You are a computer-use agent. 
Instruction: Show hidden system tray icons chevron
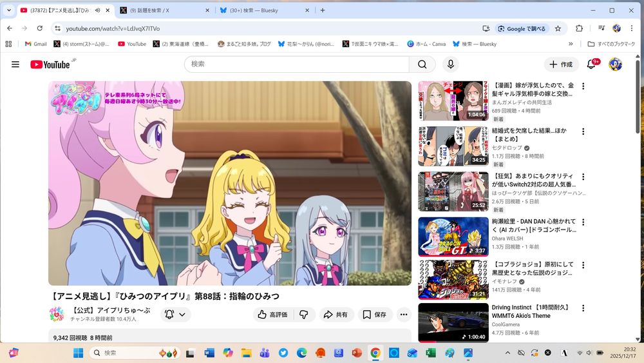click(x=507, y=353)
